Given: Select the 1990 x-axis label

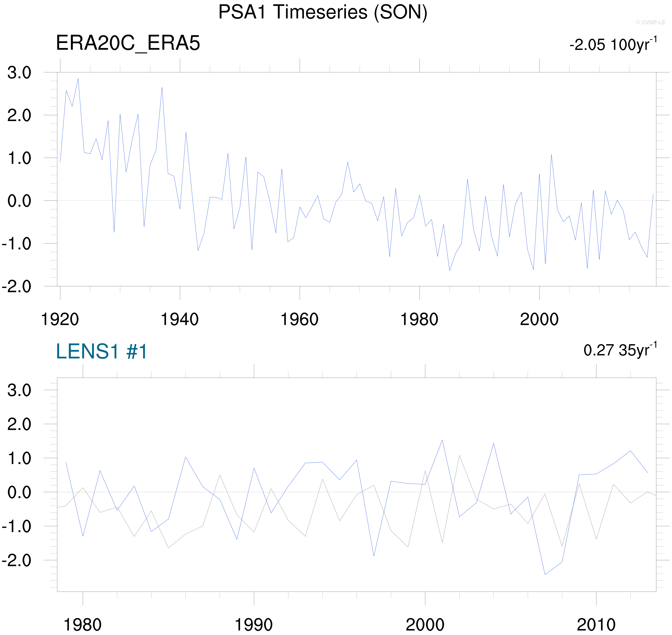Looking at the screenshot, I should click(254, 625).
